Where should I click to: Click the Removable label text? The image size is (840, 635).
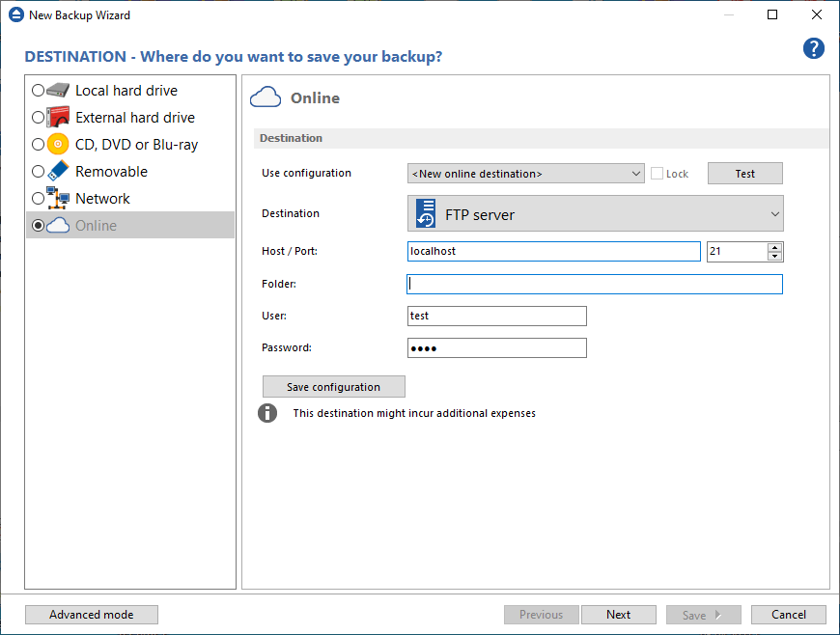tap(111, 172)
